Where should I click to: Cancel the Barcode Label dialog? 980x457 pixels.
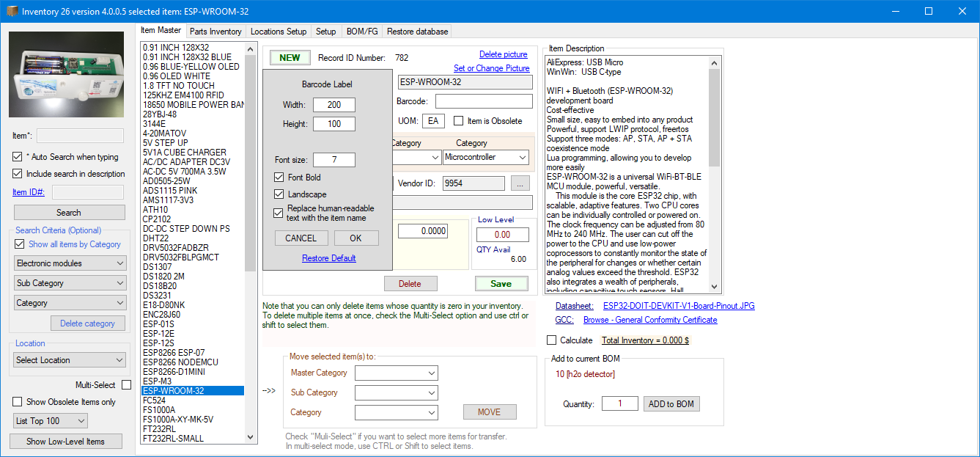tap(301, 238)
